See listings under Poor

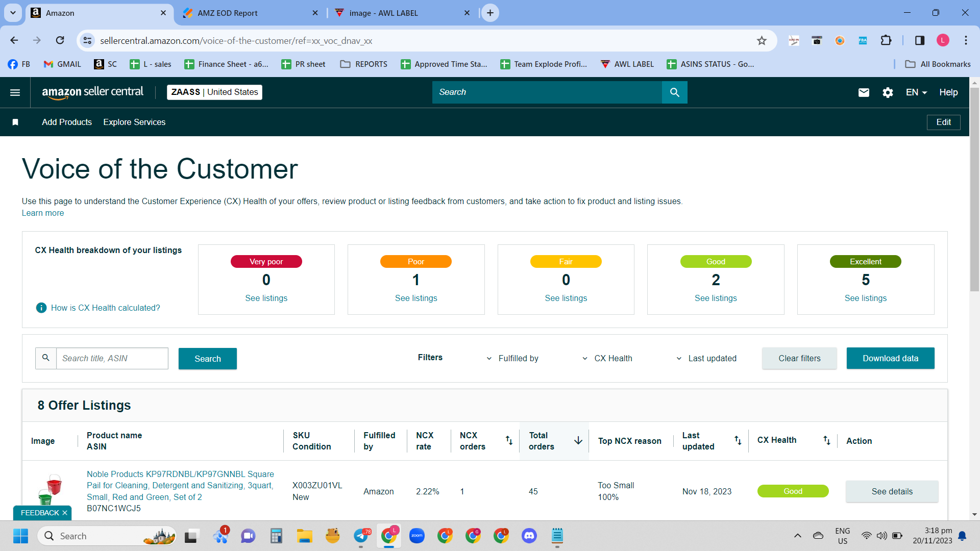(x=416, y=298)
